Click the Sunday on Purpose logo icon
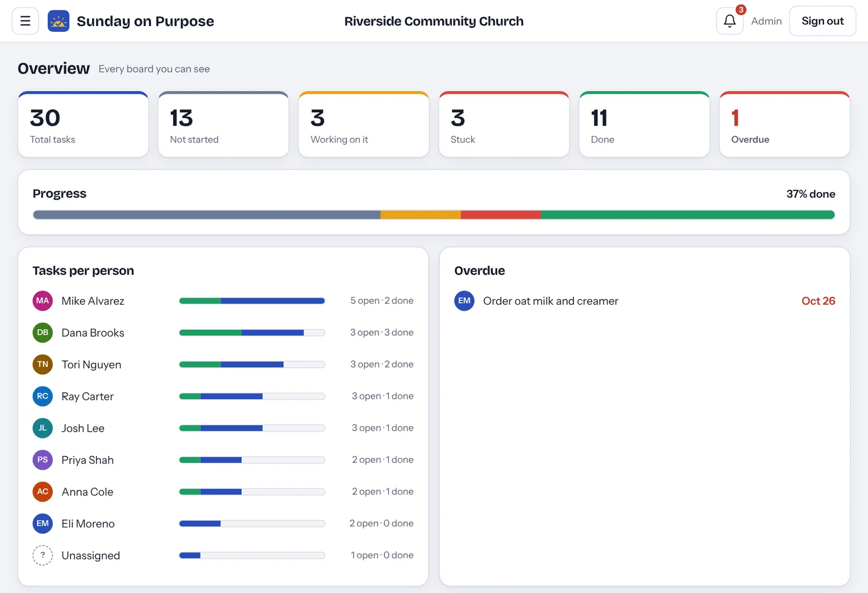 click(58, 21)
